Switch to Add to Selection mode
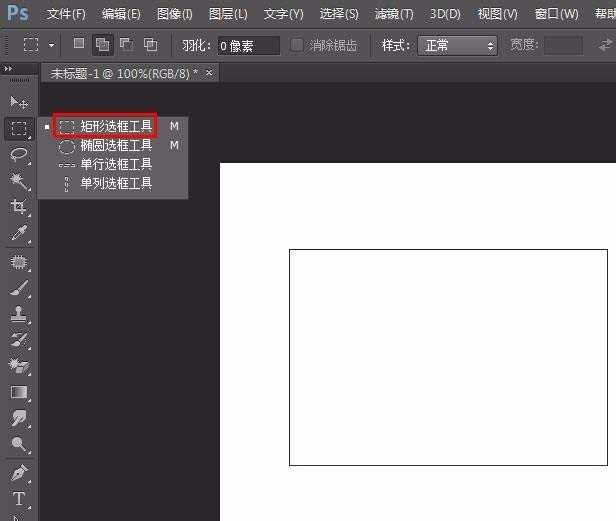This screenshot has height=521, width=616. coord(103,45)
